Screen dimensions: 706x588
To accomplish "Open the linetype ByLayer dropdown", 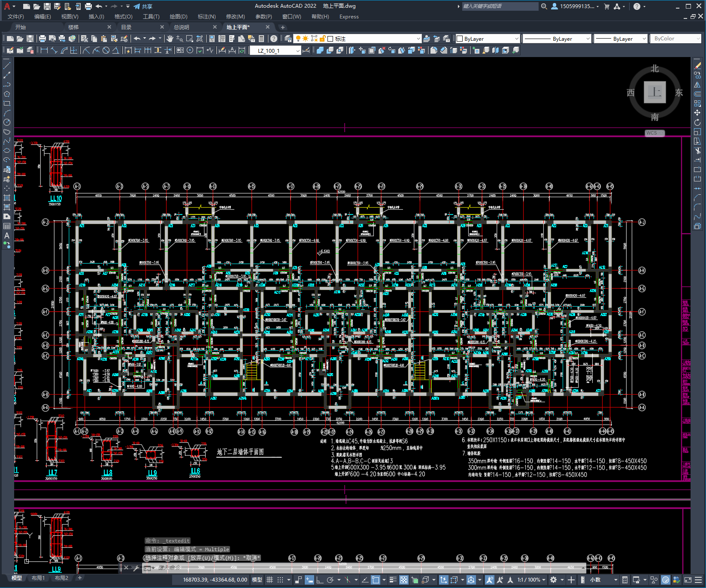I will click(x=557, y=39).
